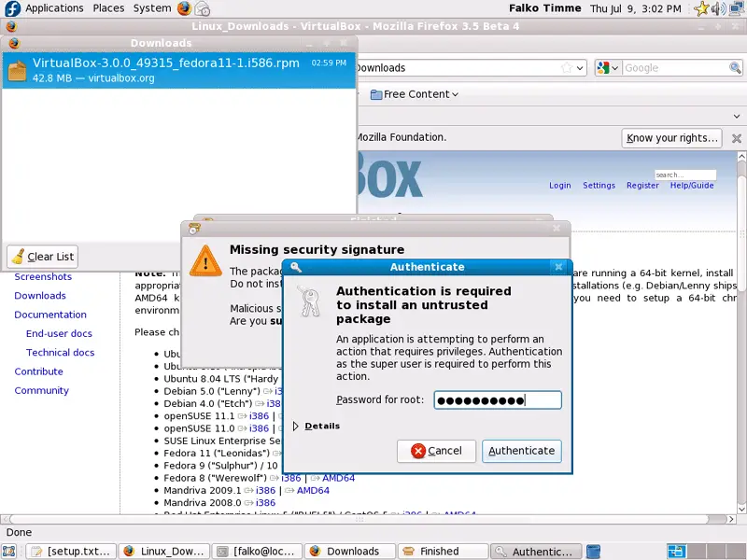
Task: Click the Login link on VirtualBox page
Action: pyautogui.click(x=559, y=185)
